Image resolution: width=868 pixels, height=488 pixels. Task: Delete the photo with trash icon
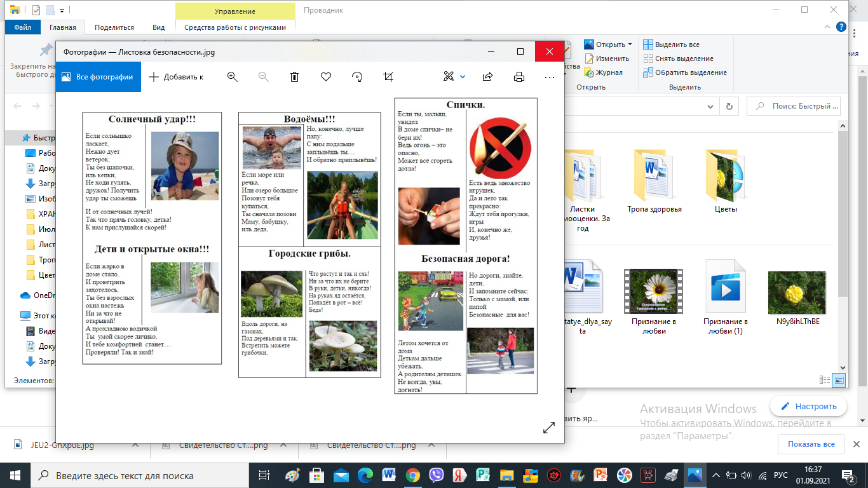click(x=295, y=77)
